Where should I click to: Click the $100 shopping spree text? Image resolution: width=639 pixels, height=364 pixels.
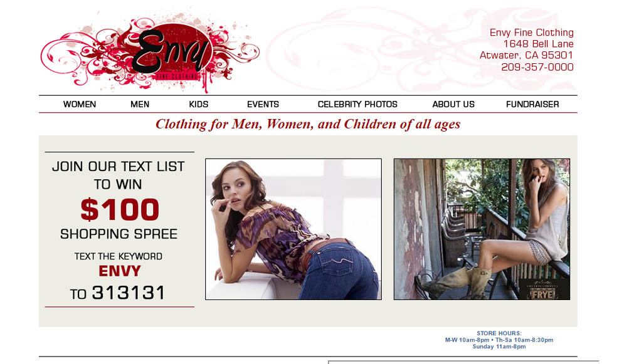(120, 210)
